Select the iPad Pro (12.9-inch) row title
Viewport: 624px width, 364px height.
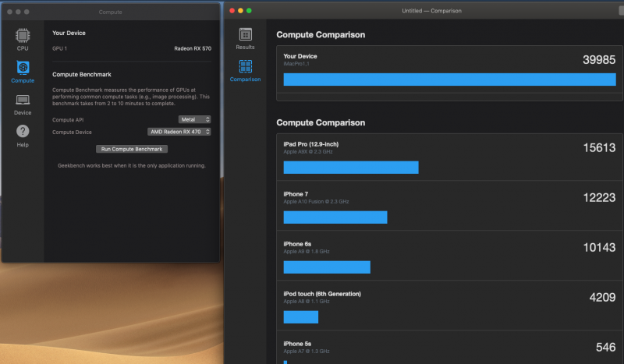coord(310,144)
